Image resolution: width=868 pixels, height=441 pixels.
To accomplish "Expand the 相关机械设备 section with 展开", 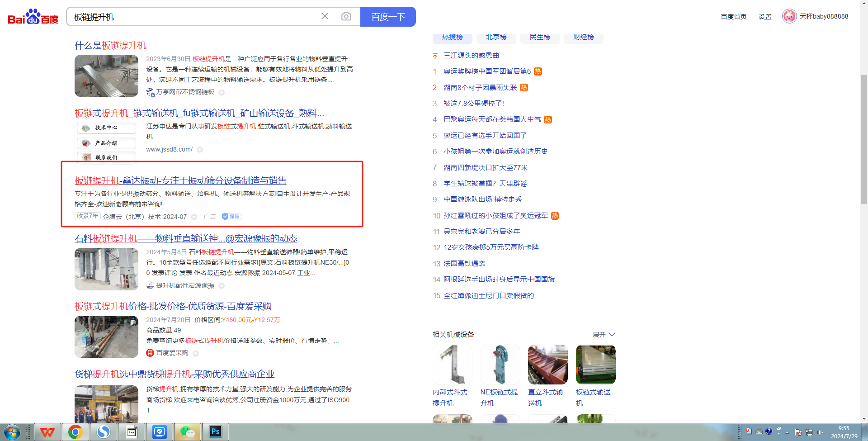I will pos(604,335).
